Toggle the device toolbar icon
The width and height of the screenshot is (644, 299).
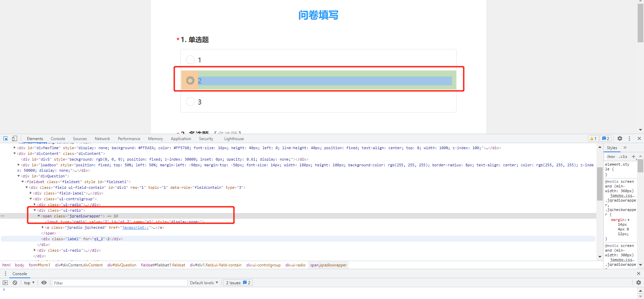coord(14,138)
